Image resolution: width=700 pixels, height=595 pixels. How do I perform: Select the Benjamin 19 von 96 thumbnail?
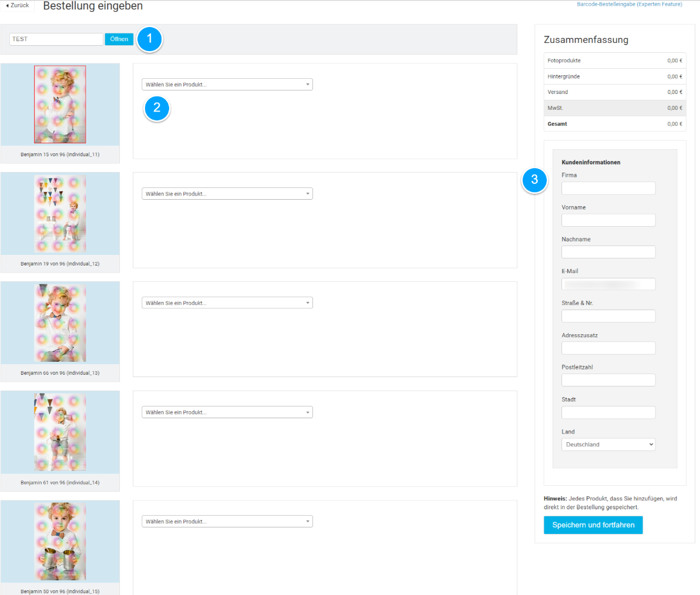coord(60,213)
